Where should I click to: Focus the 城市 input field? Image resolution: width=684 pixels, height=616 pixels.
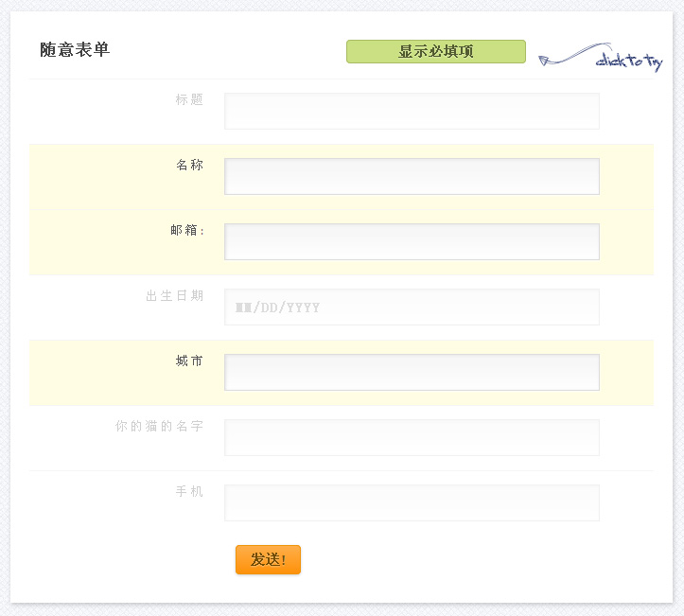click(412, 372)
